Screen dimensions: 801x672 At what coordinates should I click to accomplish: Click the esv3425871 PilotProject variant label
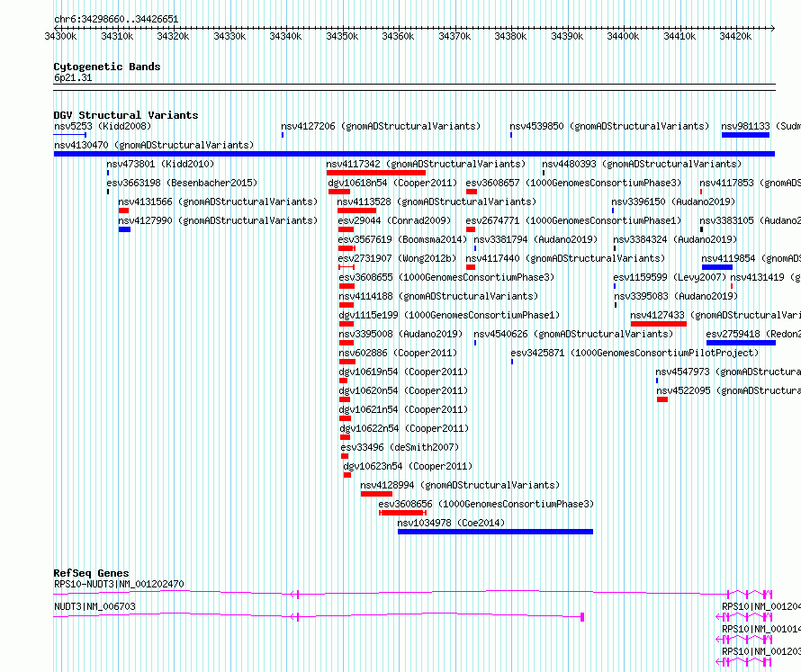(x=635, y=353)
